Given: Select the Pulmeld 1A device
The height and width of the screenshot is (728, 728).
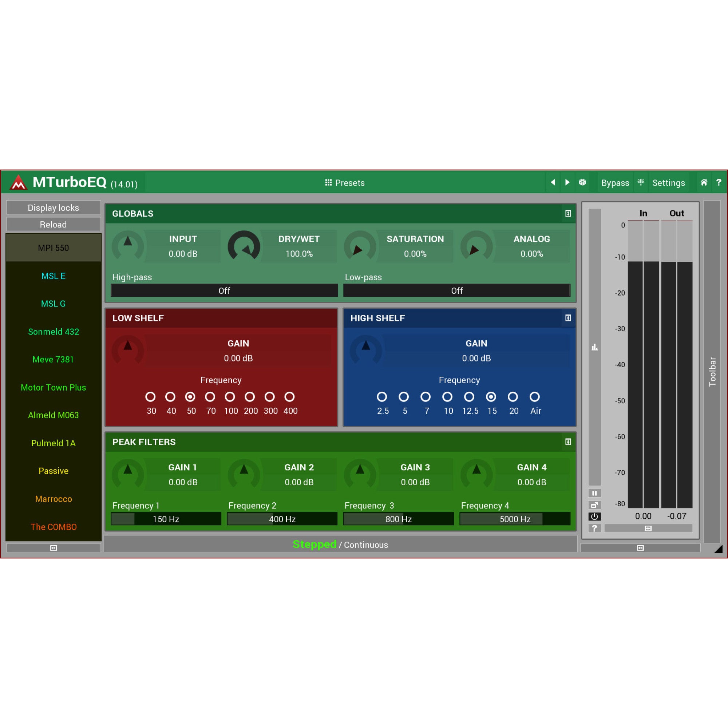Looking at the screenshot, I should click(x=54, y=443).
